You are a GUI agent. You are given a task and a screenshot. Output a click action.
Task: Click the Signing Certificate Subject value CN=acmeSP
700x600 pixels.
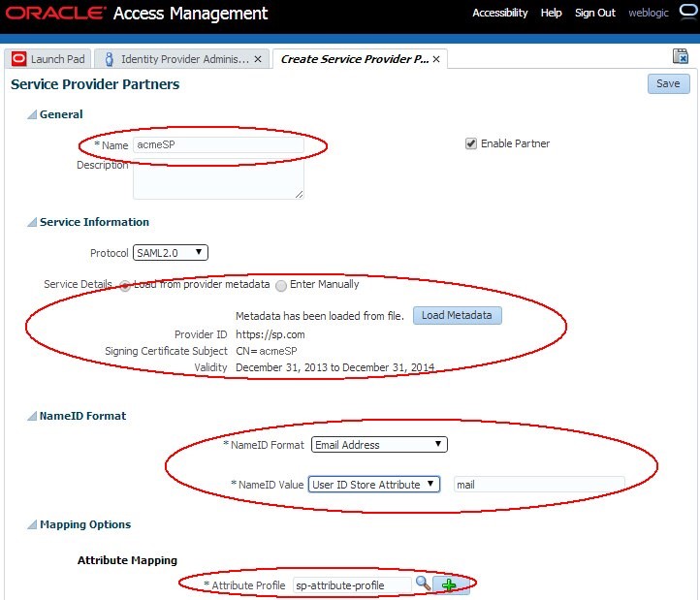click(x=266, y=351)
